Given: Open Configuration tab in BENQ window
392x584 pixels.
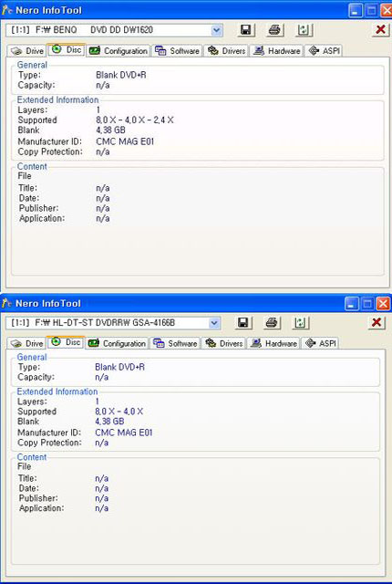Looking at the screenshot, I should [x=119, y=51].
